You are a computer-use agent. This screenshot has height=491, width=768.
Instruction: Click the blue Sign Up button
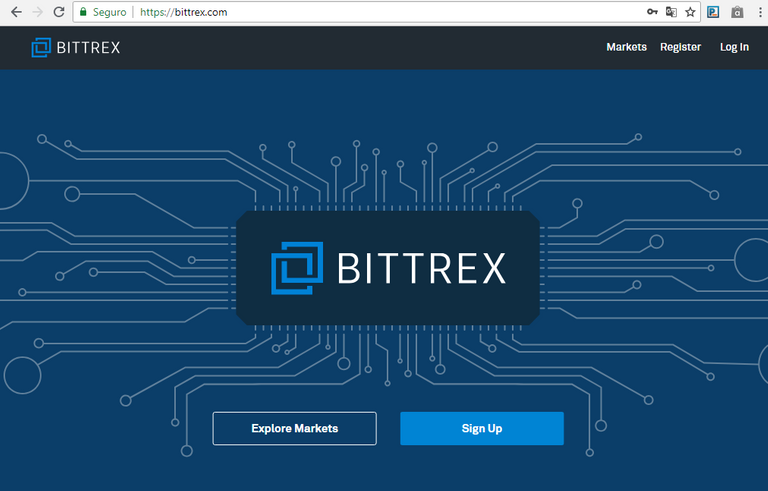[x=482, y=428]
